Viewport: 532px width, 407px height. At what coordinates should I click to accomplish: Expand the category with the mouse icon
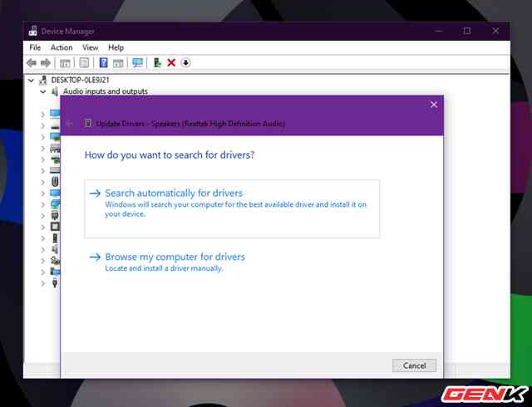pyautogui.click(x=42, y=182)
